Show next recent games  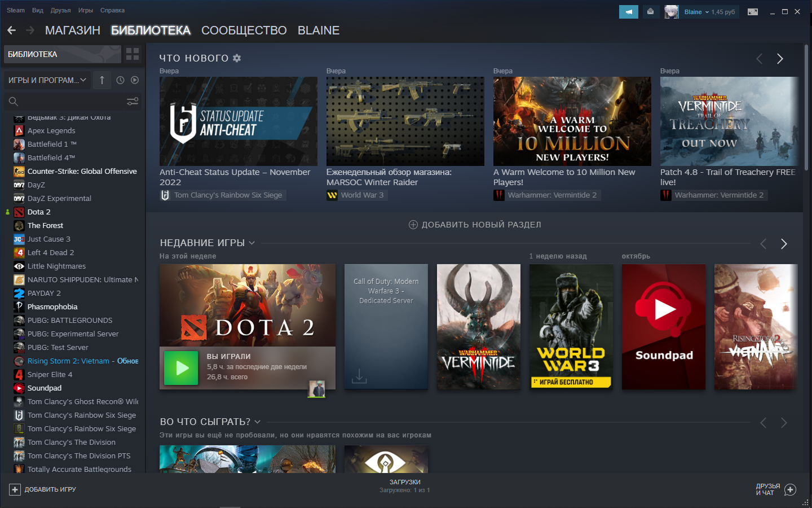(x=784, y=244)
